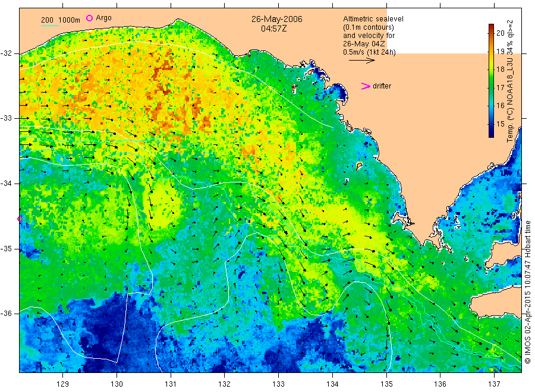Viewport: 535px width, 392px height.
Task: Click colorbar tick label 16
Action: pyautogui.click(x=500, y=106)
